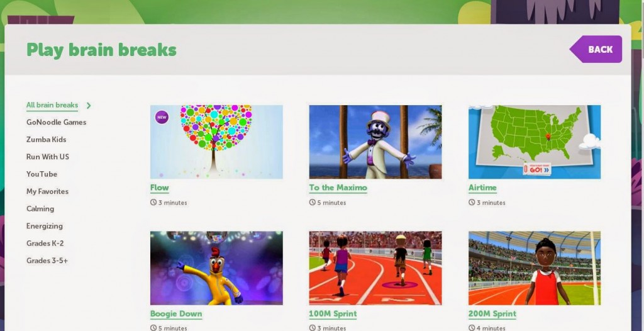Screen dimensions: 644x331
Task: Click the Boogie Down chicken thumbnail
Action: pyautogui.click(x=216, y=267)
